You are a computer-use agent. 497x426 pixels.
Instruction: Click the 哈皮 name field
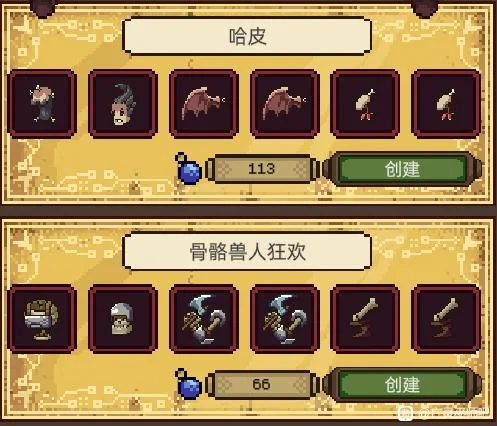(x=247, y=36)
